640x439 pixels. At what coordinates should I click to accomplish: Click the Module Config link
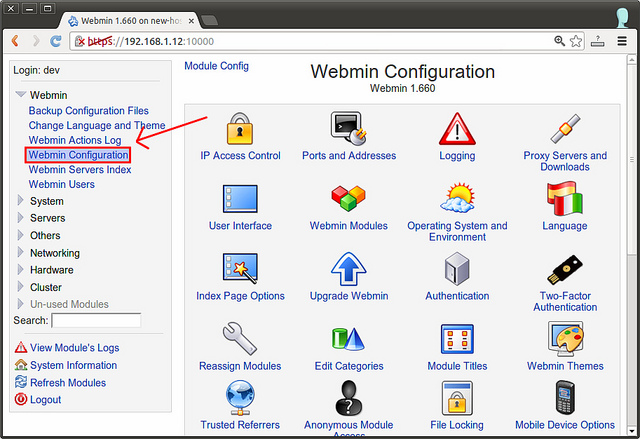click(x=216, y=66)
